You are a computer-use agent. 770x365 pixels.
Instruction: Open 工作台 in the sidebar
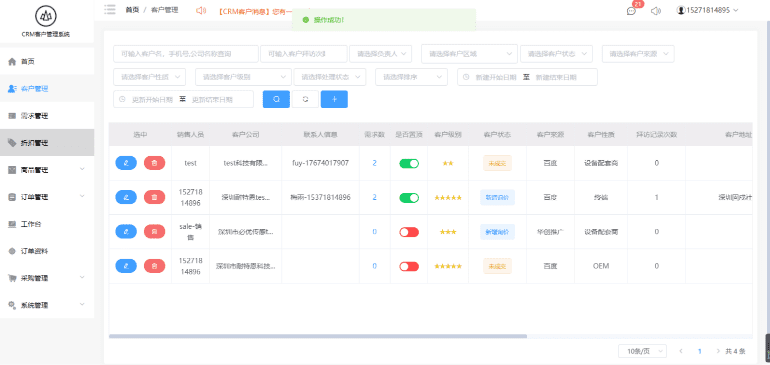click(47, 224)
